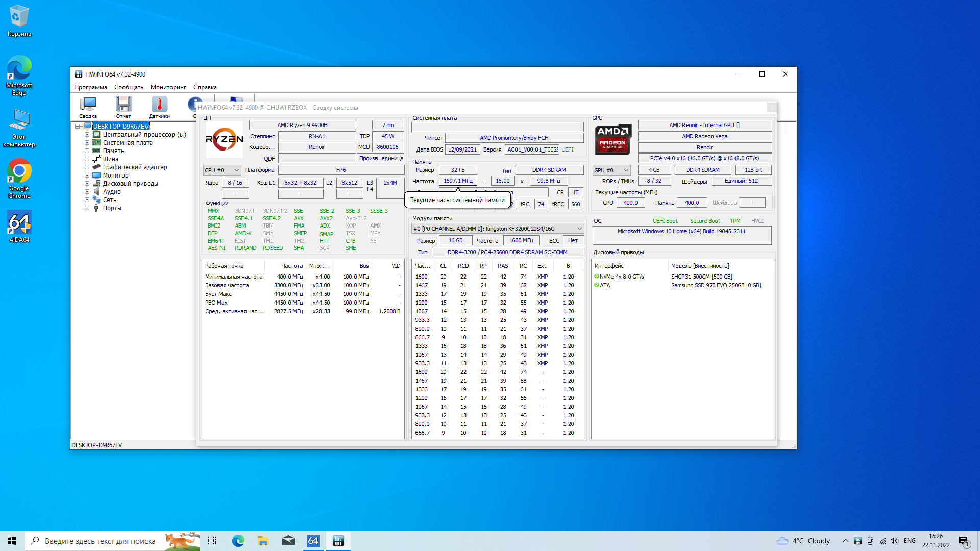
Task: Select the Графический адаптер tree icon
Action: [96, 167]
